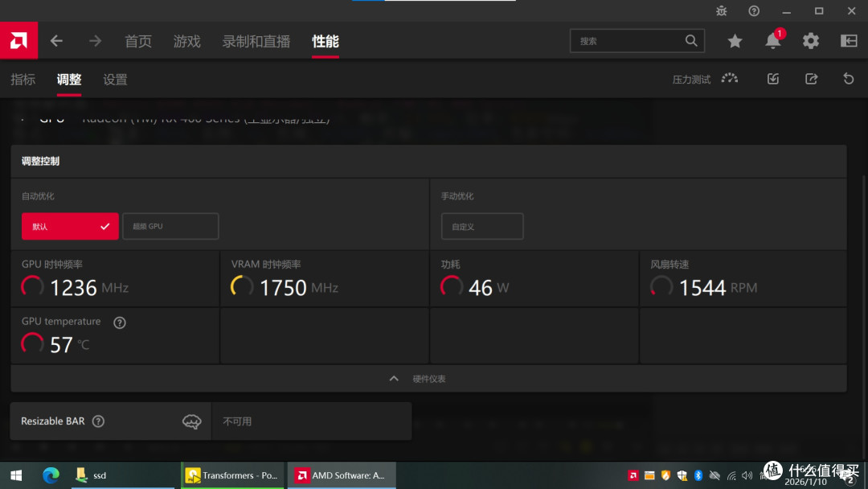The width and height of the screenshot is (868, 489).
Task: Open GPU temperature help icon
Action: pyautogui.click(x=120, y=323)
